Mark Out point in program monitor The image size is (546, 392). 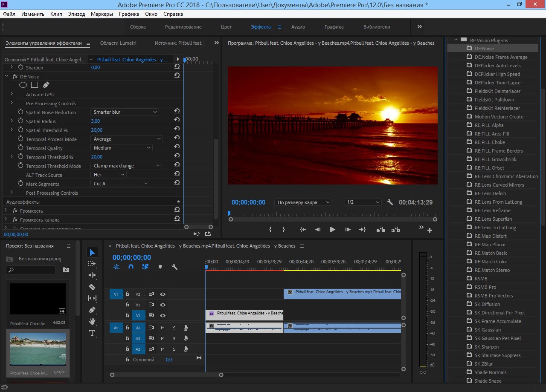tap(284, 229)
